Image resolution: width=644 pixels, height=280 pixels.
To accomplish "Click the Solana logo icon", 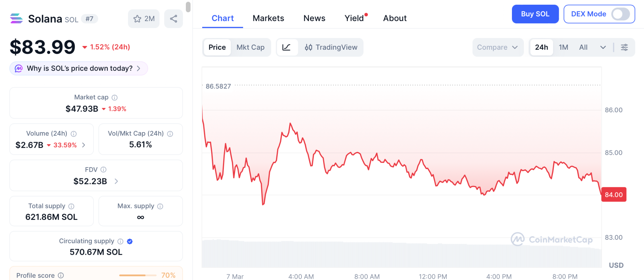I will pos(16,19).
